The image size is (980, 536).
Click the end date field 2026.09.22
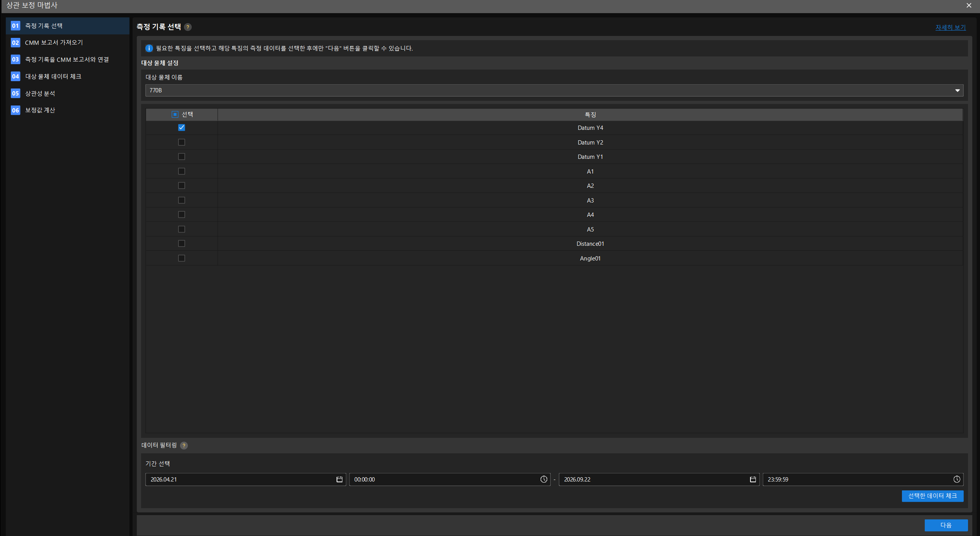(x=659, y=479)
